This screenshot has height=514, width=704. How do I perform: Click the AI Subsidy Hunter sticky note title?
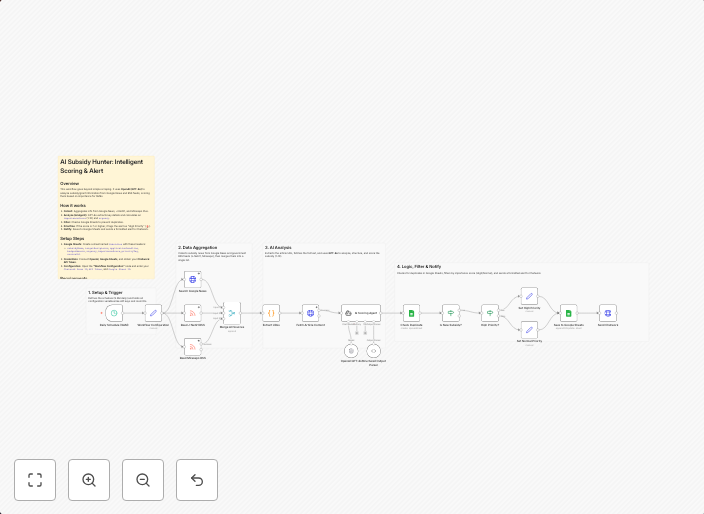pos(101,166)
